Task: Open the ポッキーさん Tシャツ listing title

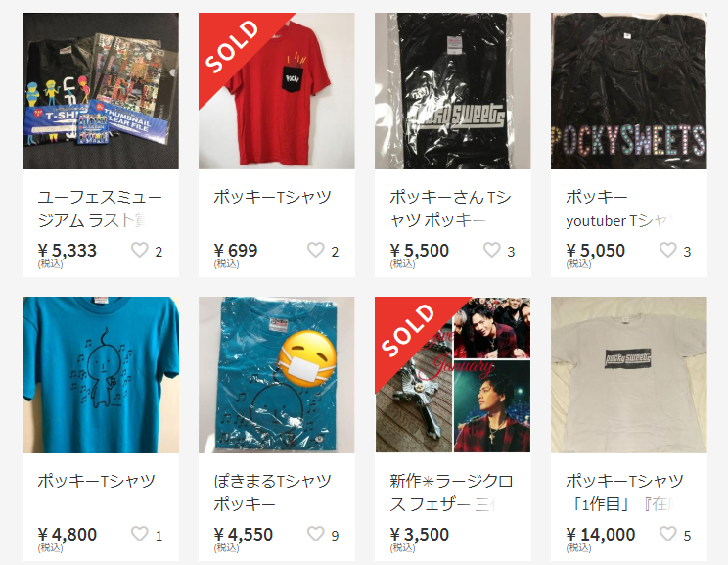Action: click(x=450, y=209)
